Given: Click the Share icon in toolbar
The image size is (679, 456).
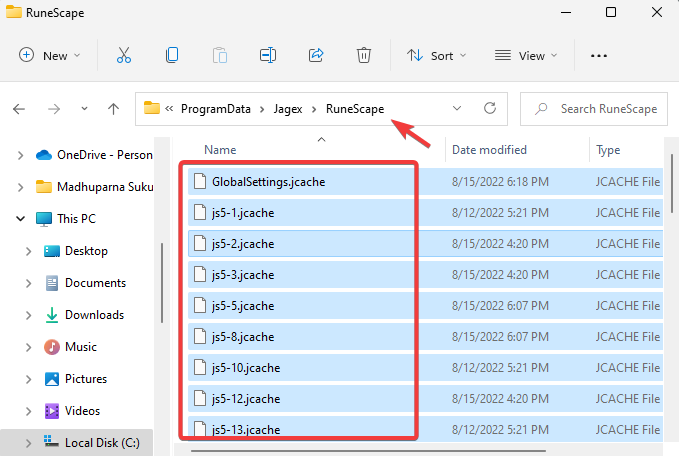Looking at the screenshot, I should [316, 55].
